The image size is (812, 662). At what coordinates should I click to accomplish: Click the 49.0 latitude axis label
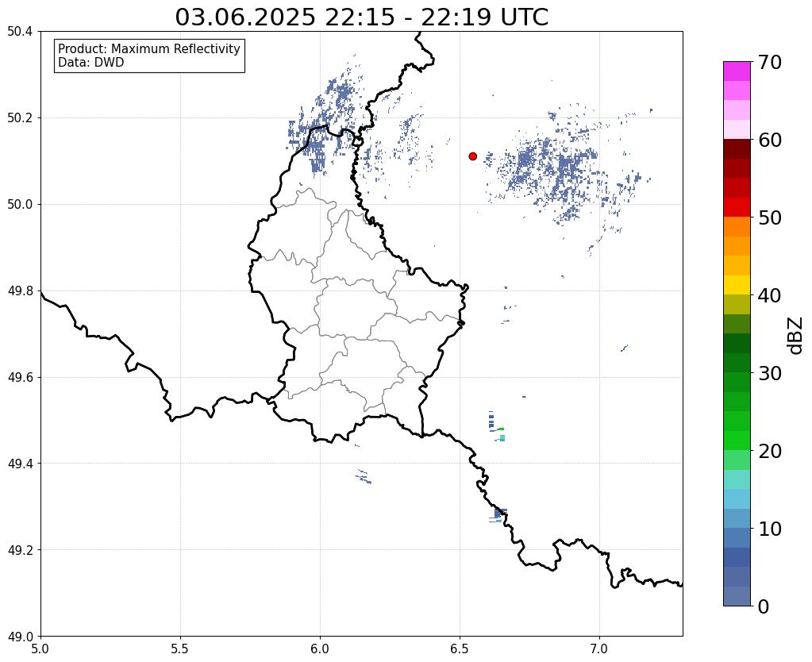20,637
